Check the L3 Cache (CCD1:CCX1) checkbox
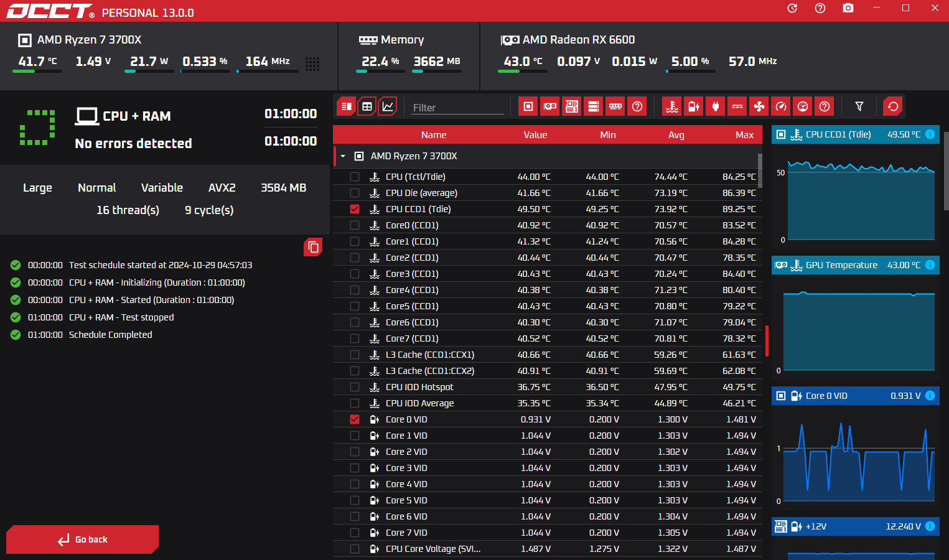 pos(355,355)
